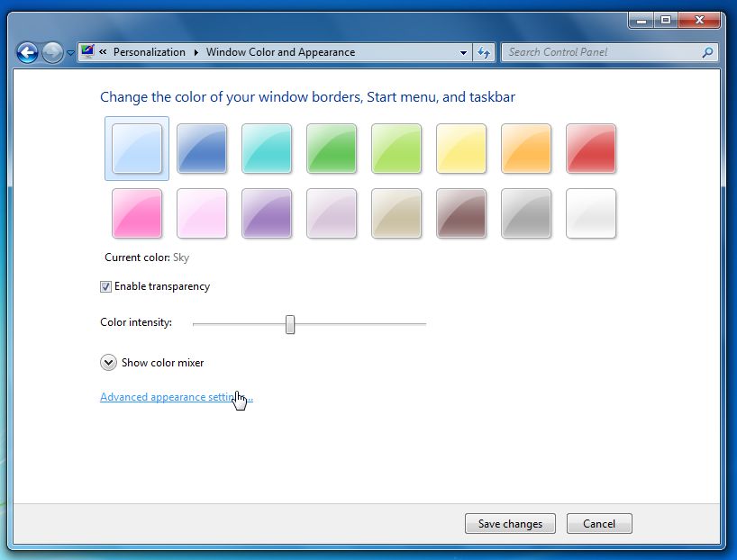Screen dimensions: 737x560
Task: Select the Twilight blue color swatch
Action: click(202, 149)
